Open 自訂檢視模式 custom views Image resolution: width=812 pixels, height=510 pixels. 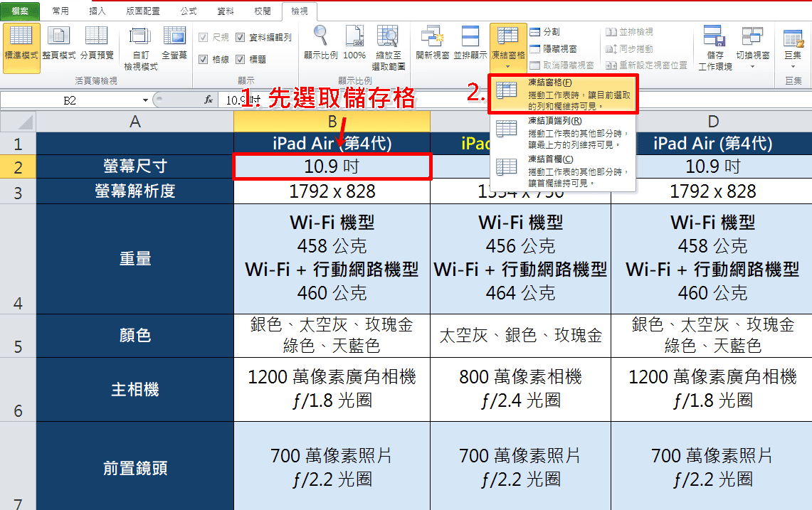tap(140, 48)
